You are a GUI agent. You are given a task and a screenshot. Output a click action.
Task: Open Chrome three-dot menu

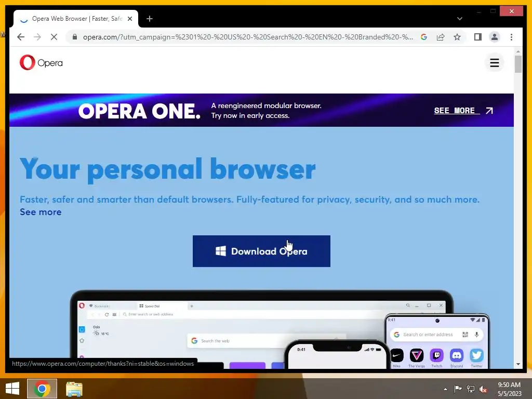pyautogui.click(x=511, y=37)
